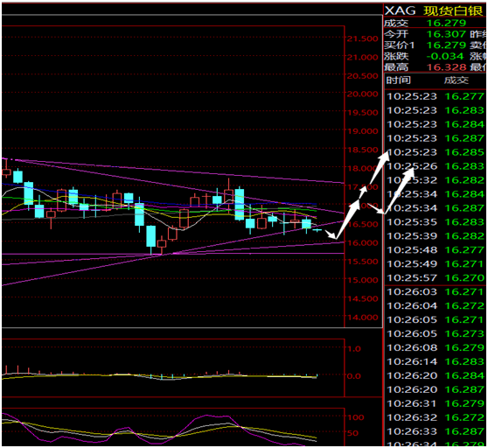Viewport: 488px width, 448px height.
Task: Click the 20.500 price axis label
Action: [x=363, y=76]
